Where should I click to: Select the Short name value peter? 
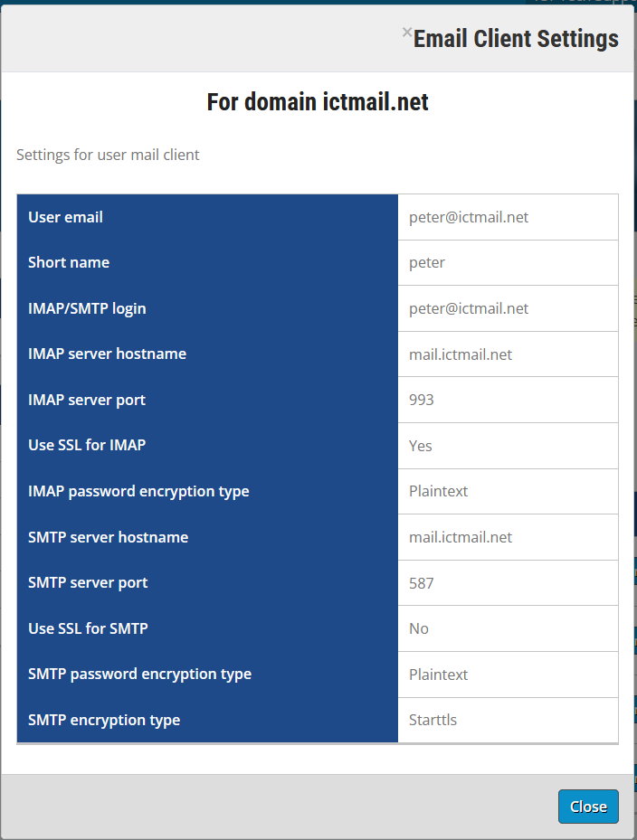[x=427, y=262]
